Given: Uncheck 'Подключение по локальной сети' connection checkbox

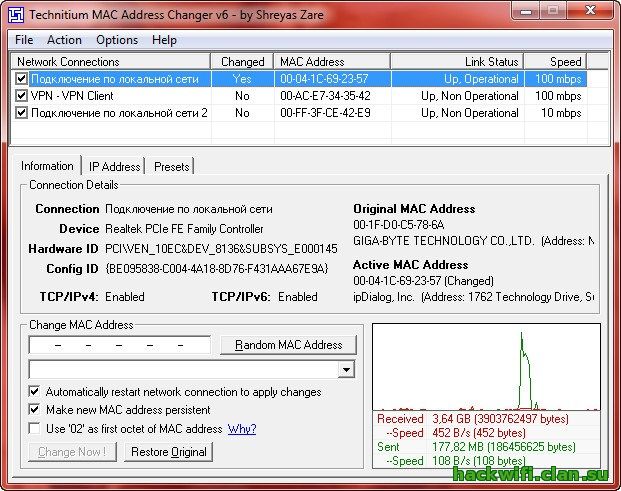Looking at the screenshot, I should [x=21, y=78].
